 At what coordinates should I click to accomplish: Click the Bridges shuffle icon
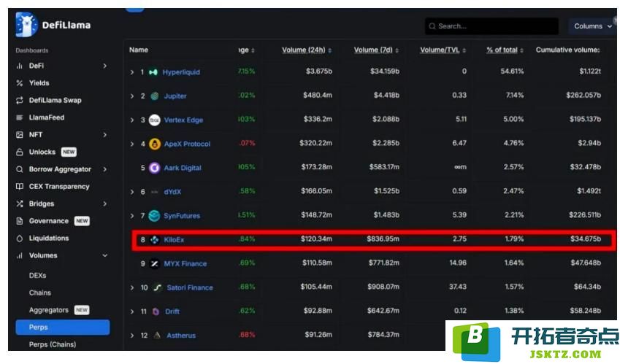coord(19,204)
